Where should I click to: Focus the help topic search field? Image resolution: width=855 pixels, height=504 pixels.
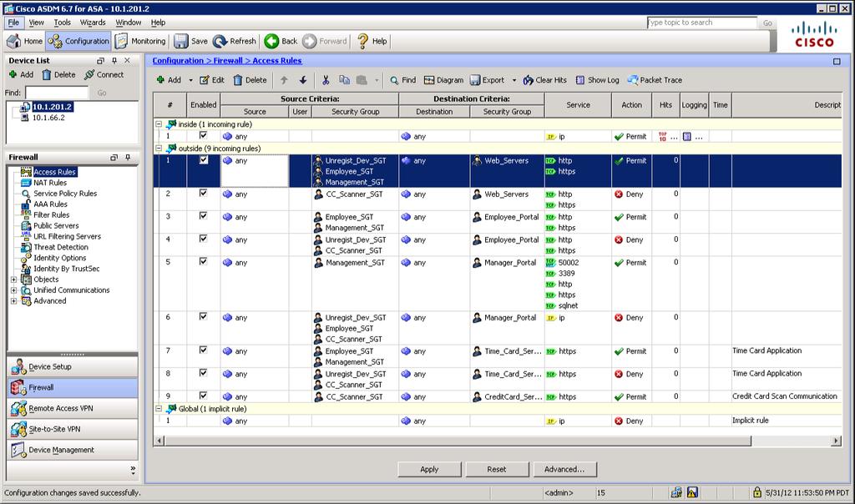click(701, 23)
